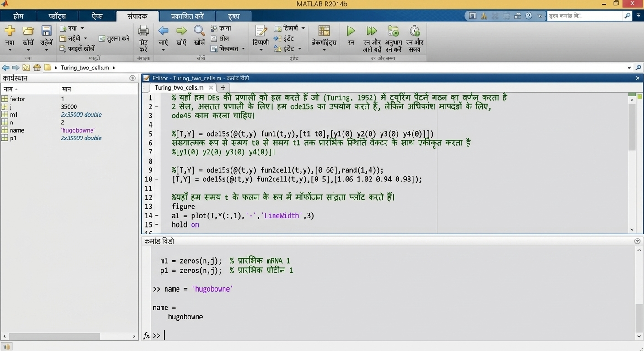Click the workspace horizontal scrollbar thumb
644x351 pixels.
tap(54, 336)
